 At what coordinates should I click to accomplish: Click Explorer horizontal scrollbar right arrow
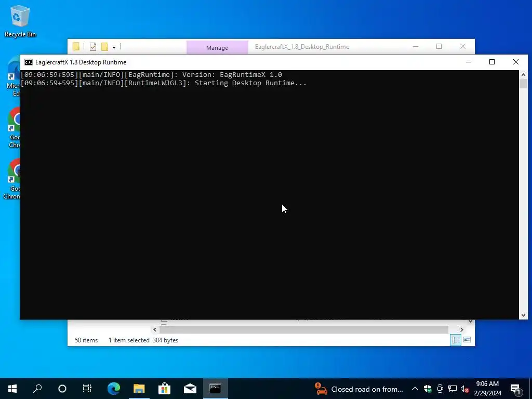[461, 329]
